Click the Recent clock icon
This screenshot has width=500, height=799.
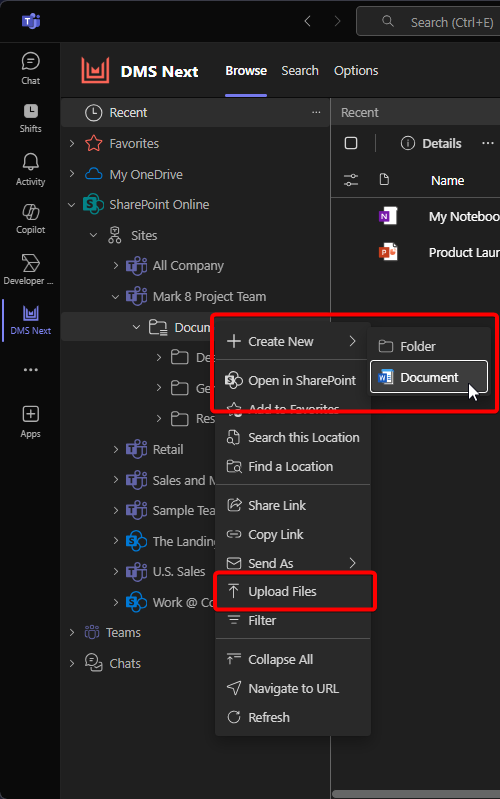93,113
